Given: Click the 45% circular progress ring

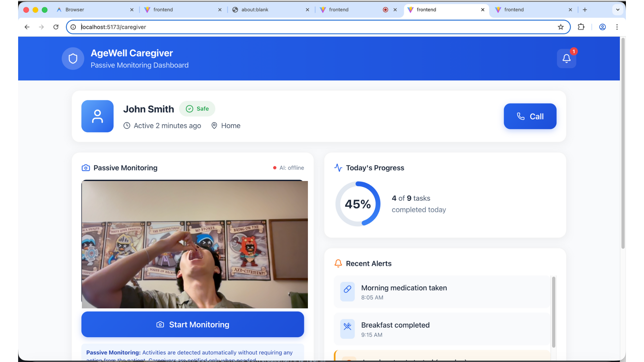Looking at the screenshot, I should [x=358, y=204].
